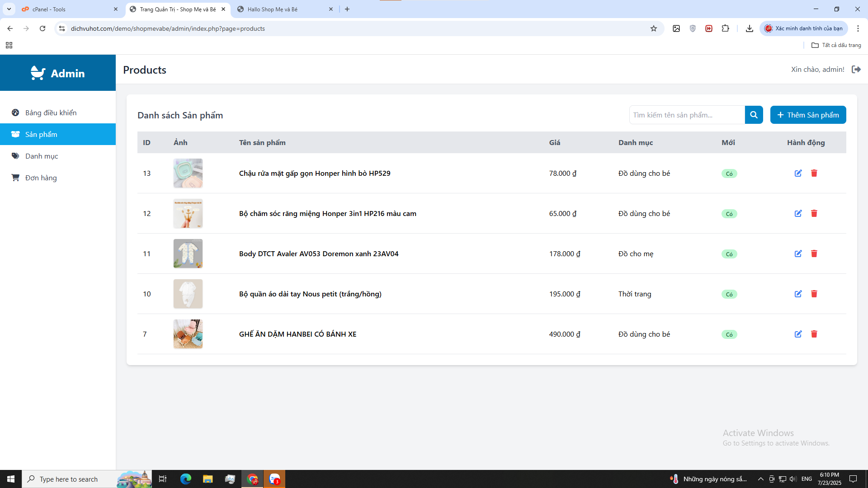Click the Doremon body suit thumbnail

click(188, 253)
